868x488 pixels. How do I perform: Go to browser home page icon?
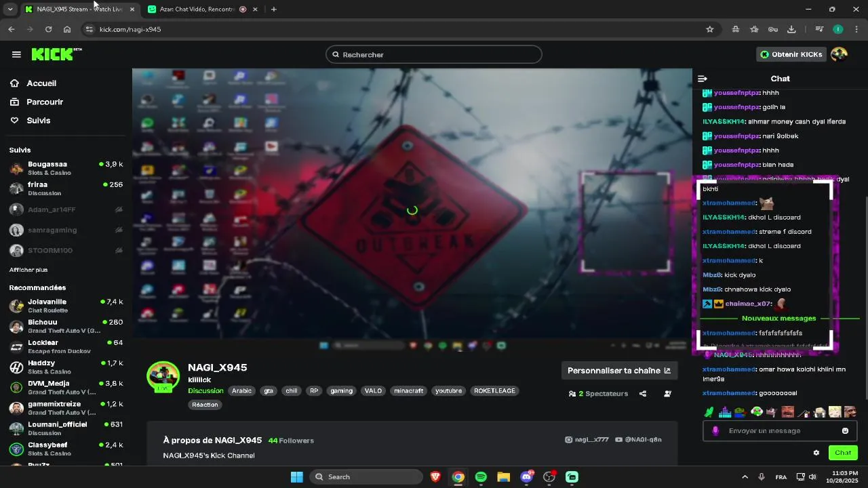(67, 29)
